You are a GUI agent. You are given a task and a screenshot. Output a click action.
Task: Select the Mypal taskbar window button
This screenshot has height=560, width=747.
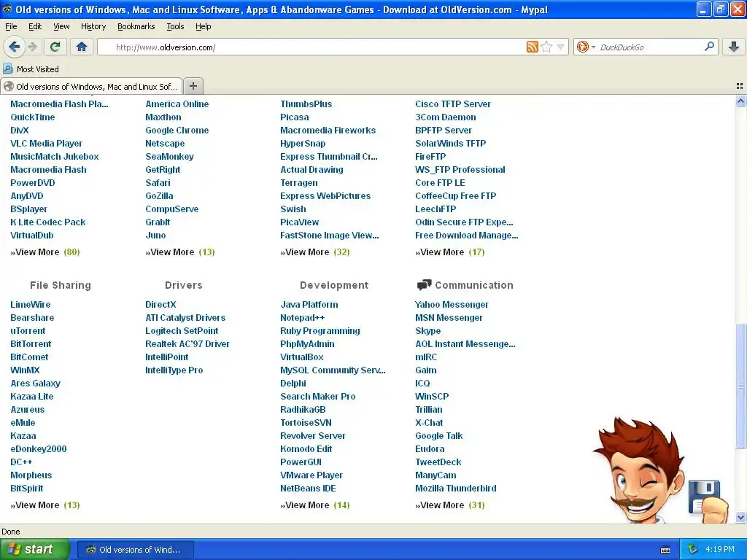[x=135, y=550]
